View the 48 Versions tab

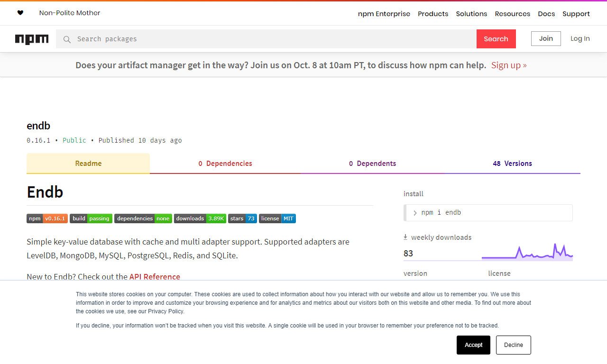[x=512, y=164]
